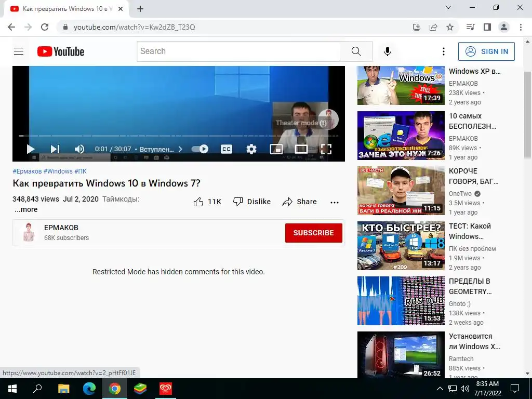Open 'ТЕСТ: Какой Windows…' video title
This screenshot has width=532, height=399.
tap(470, 231)
